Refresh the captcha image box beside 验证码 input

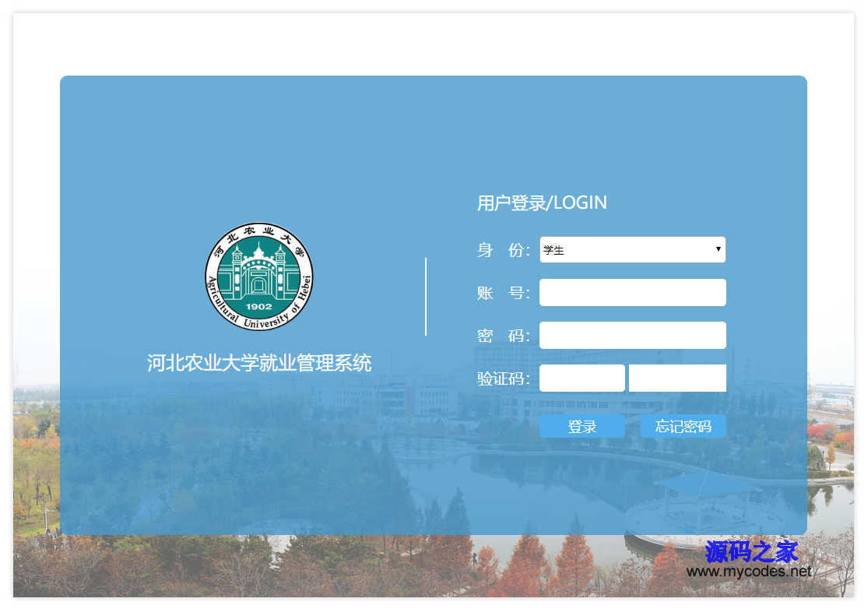point(677,378)
